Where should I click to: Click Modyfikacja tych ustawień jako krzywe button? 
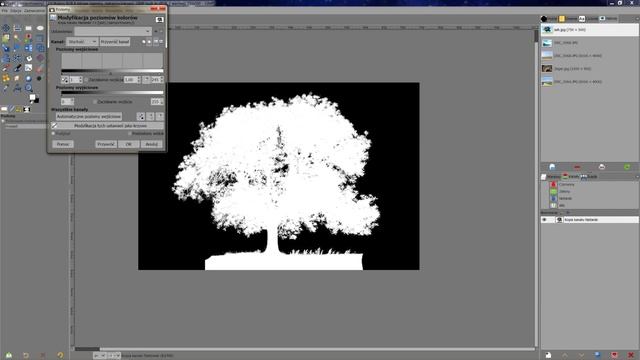pos(108,126)
